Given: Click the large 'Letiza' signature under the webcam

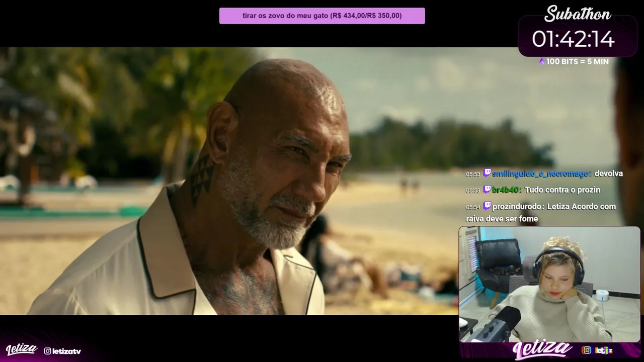Looking at the screenshot, I should point(542,350).
